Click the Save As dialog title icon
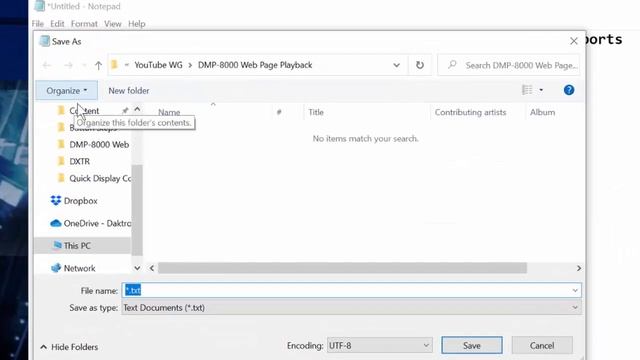Image resolution: width=640 pixels, height=360 pixels. (44, 41)
